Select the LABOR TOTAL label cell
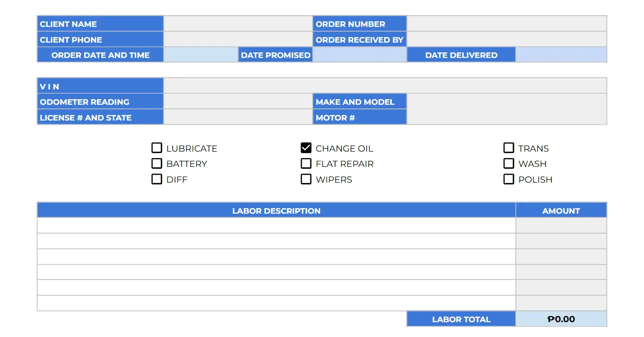This screenshot has height=337, width=644. pos(461,319)
